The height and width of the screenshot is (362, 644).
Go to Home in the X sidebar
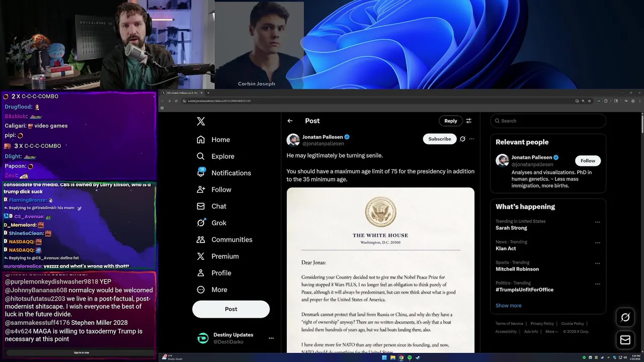tap(213, 140)
